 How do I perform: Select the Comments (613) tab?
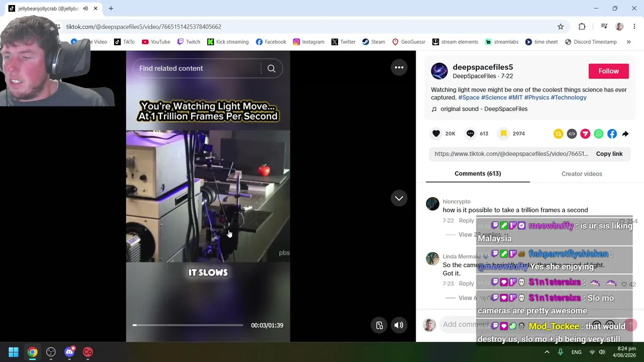(x=477, y=173)
